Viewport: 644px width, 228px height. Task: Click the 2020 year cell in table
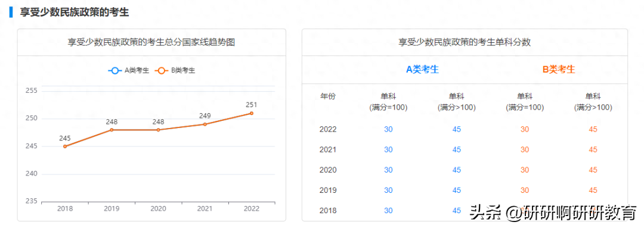click(x=328, y=170)
